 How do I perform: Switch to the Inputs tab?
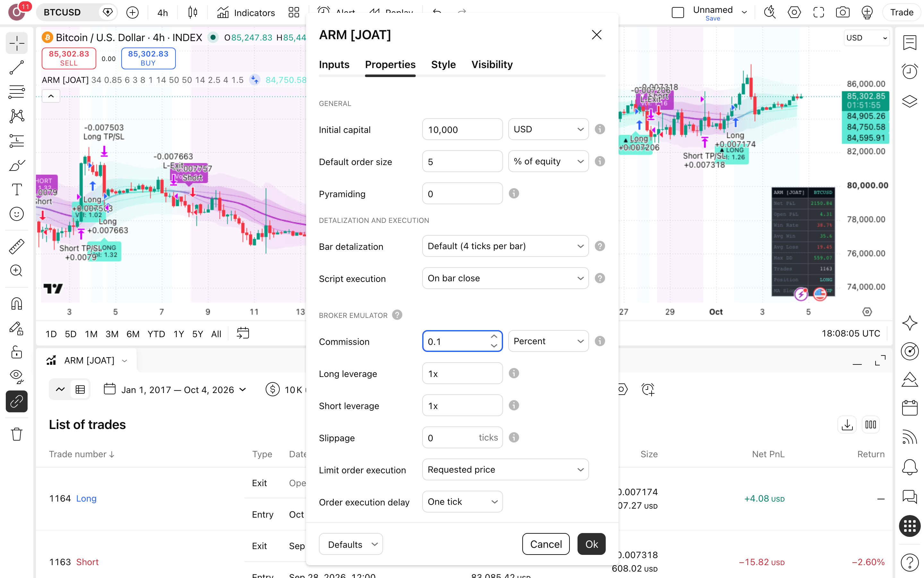pyautogui.click(x=334, y=65)
